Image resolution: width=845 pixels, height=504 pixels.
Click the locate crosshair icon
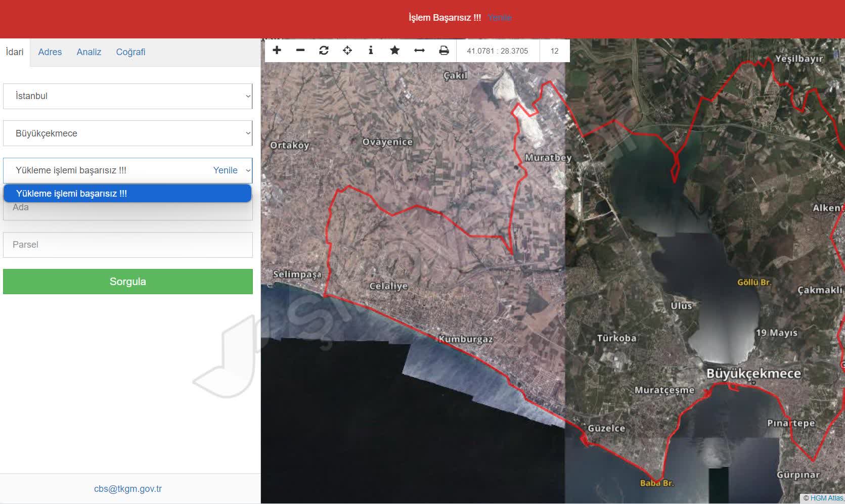point(347,51)
